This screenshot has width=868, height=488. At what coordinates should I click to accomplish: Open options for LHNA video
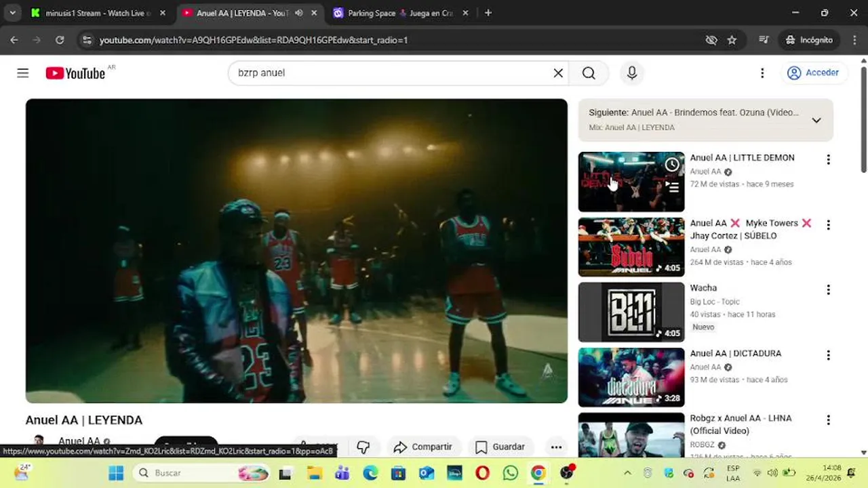coord(828,420)
